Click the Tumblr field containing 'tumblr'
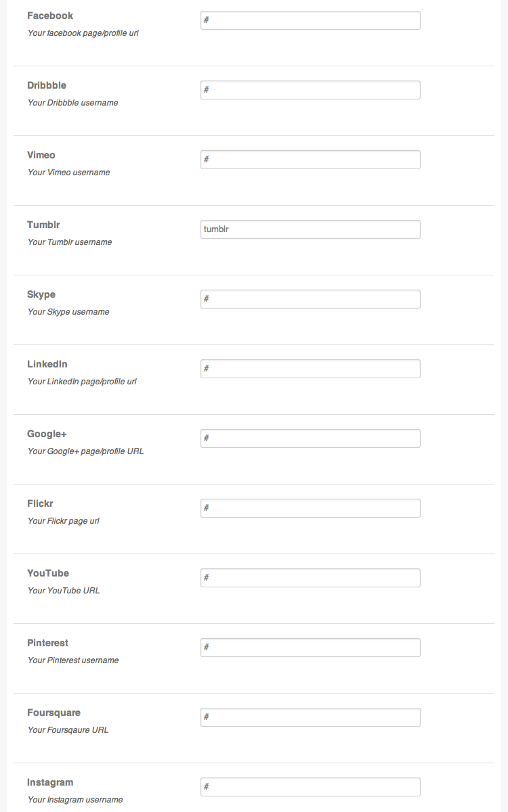Viewport: 508px width, 812px height. pyautogui.click(x=310, y=229)
